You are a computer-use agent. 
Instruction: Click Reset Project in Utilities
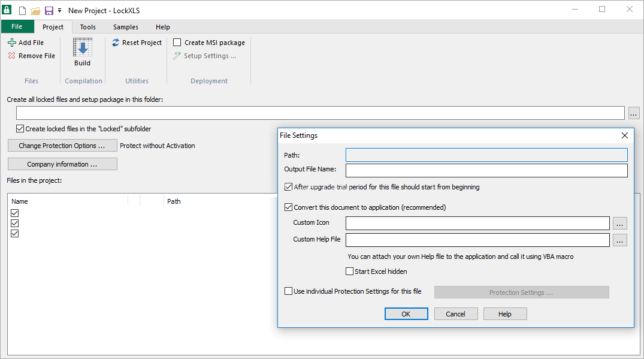137,43
